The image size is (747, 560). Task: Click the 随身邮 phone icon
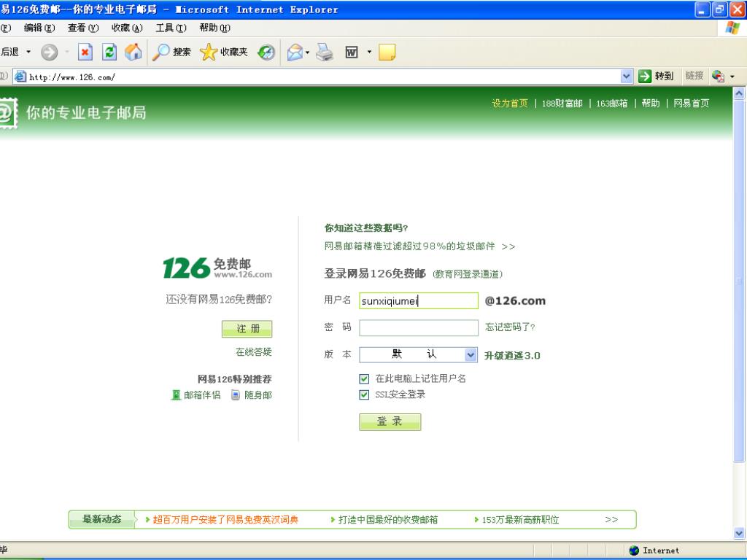coord(236,394)
